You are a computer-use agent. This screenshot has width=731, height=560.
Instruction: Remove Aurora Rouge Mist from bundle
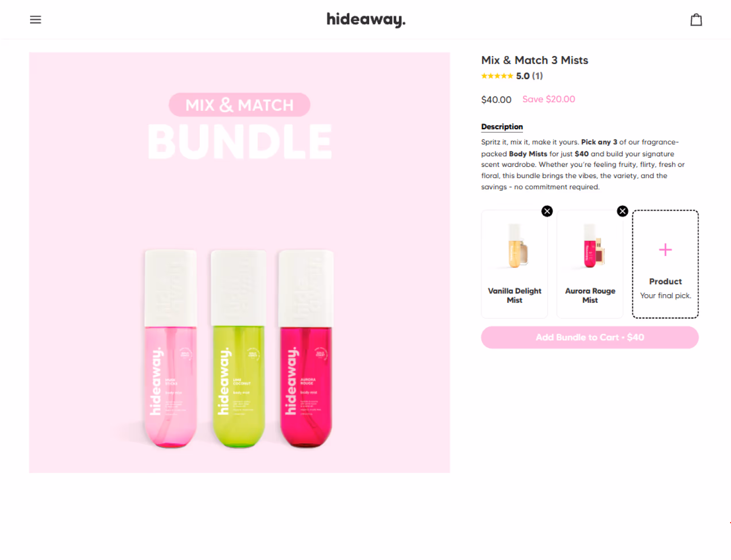tap(622, 211)
